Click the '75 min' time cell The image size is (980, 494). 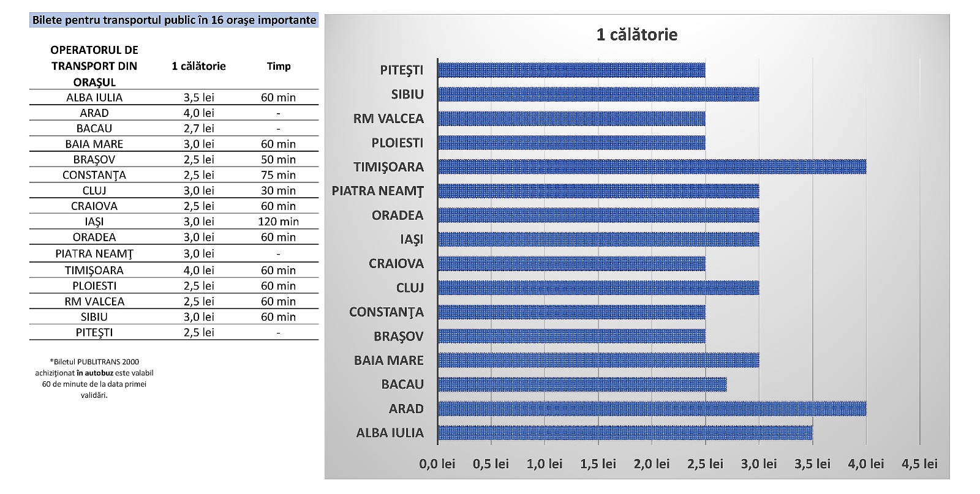pyautogui.click(x=278, y=175)
